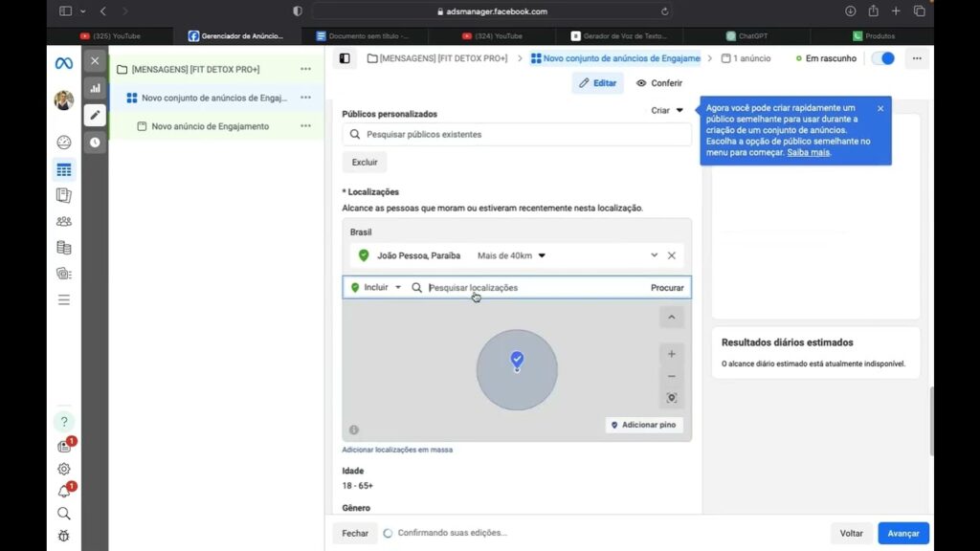Click the Avançar button
The width and height of the screenshot is (980, 551).
point(902,533)
